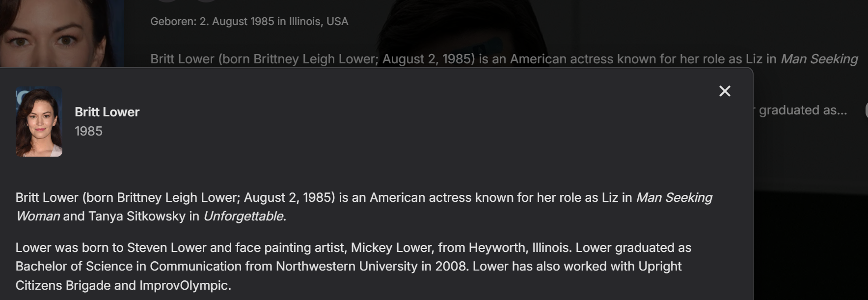The width and height of the screenshot is (868, 300).
Task: Close the Britt Lower biography popup
Action: (x=725, y=91)
